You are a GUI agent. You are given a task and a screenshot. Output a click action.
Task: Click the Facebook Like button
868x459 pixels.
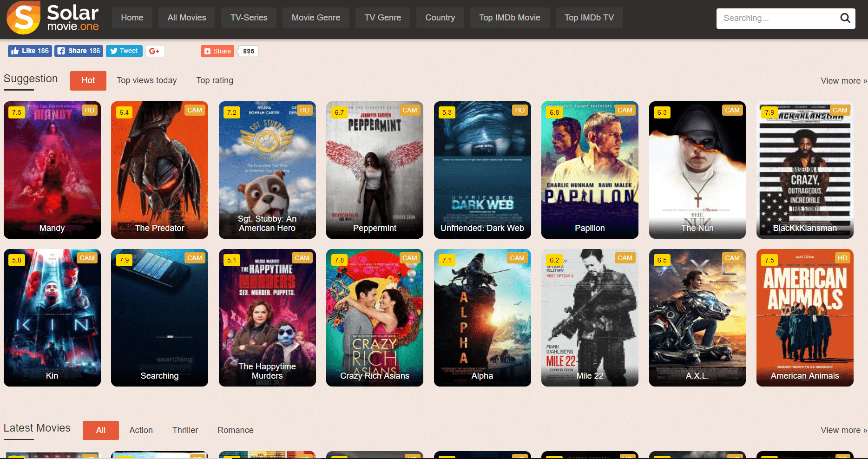(x=30, y=51)
